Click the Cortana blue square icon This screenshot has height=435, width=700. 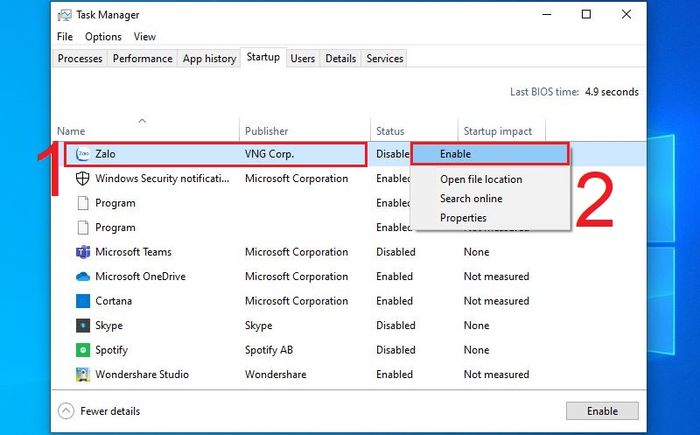pos(83,301)
